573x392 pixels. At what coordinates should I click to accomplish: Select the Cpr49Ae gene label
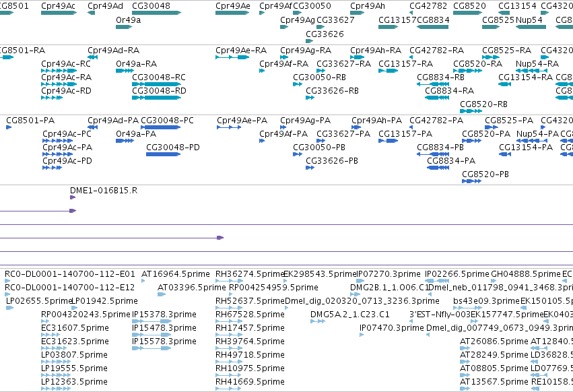233,6
